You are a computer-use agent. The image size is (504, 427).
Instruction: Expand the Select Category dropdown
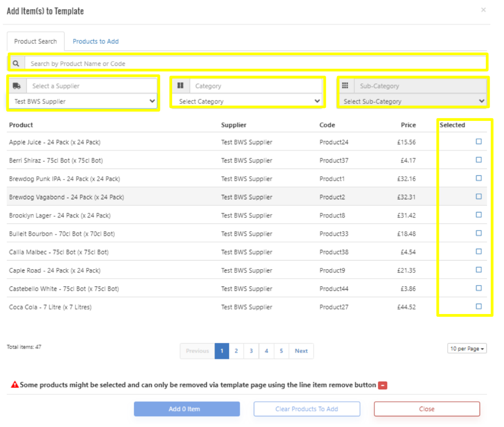[x=248, y=102]
